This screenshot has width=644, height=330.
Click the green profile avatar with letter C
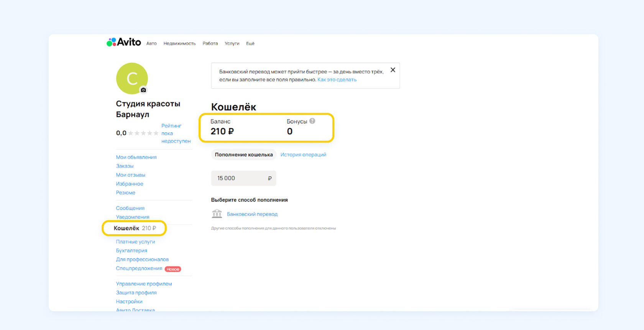132,79
